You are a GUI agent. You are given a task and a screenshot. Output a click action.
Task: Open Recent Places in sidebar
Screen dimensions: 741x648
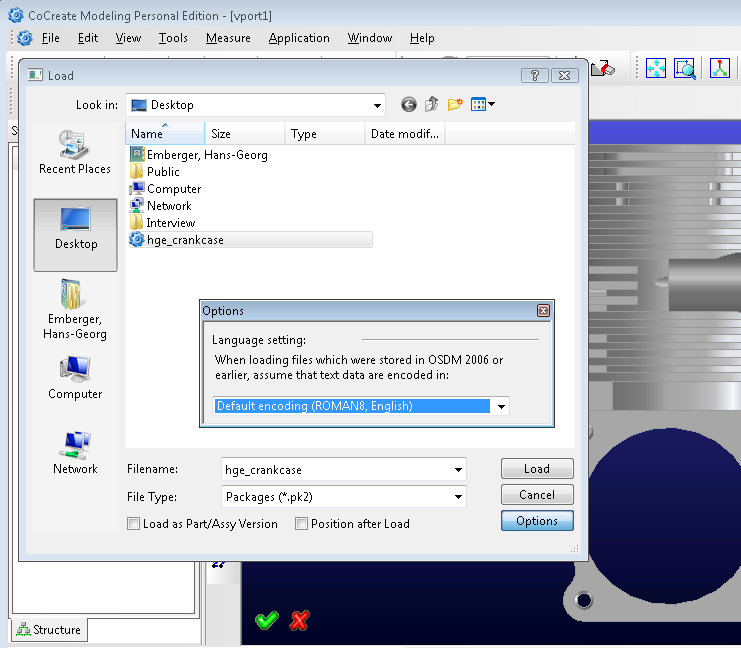pos(75,152)
